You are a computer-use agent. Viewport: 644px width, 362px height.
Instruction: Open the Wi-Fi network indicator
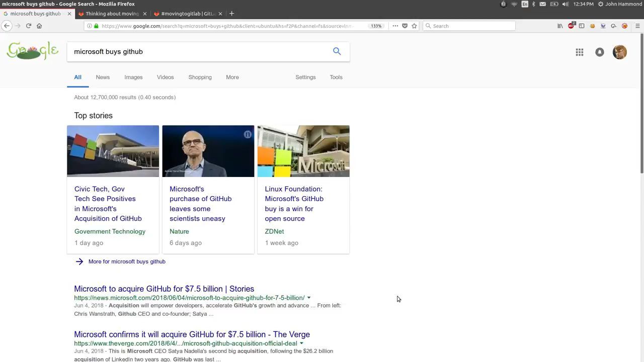coord(514,4)
